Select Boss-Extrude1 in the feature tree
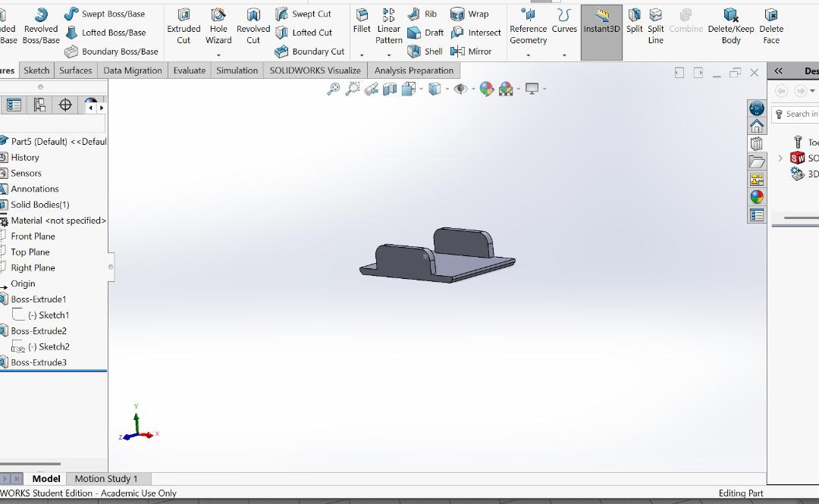Image resolution: width=819 pixels, height=504 pixels. (x=39, y=299)
